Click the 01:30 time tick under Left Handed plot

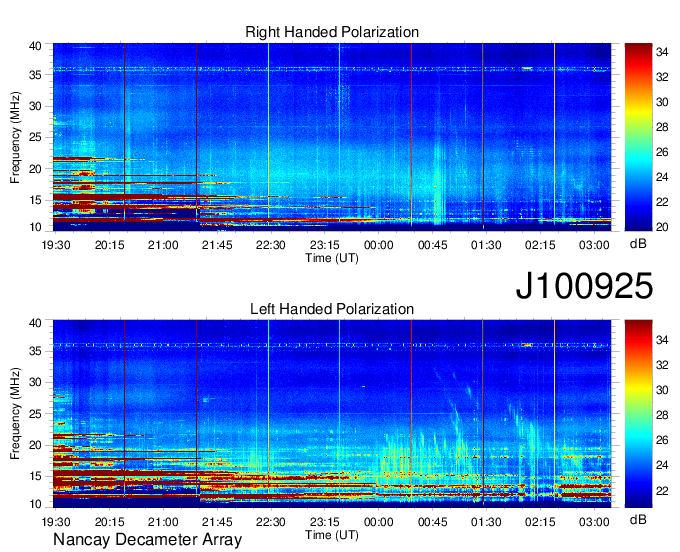[486, 522]
